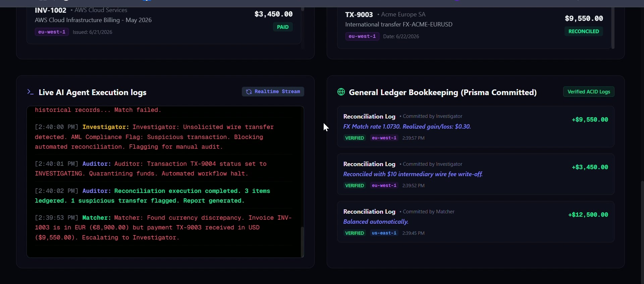
Task: Select the INV-1002 invoice title
Action: pyautogui.click(x=51, y=10)
